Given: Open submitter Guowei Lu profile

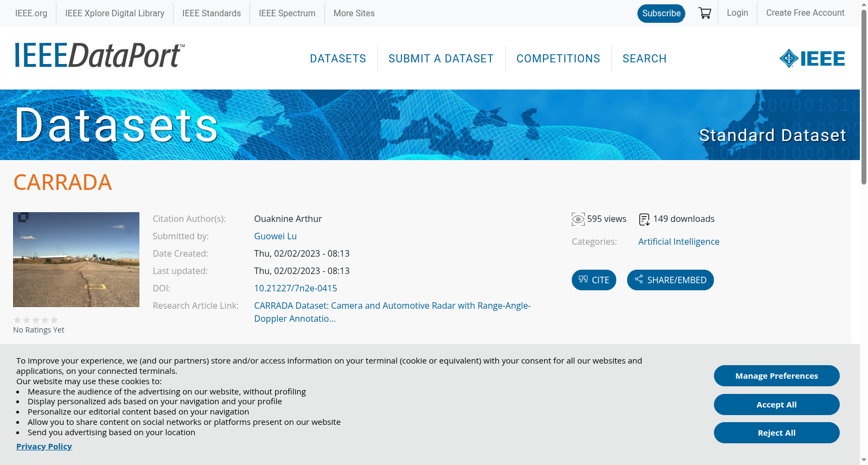Looking at the screenshot, I should [276, 236].
